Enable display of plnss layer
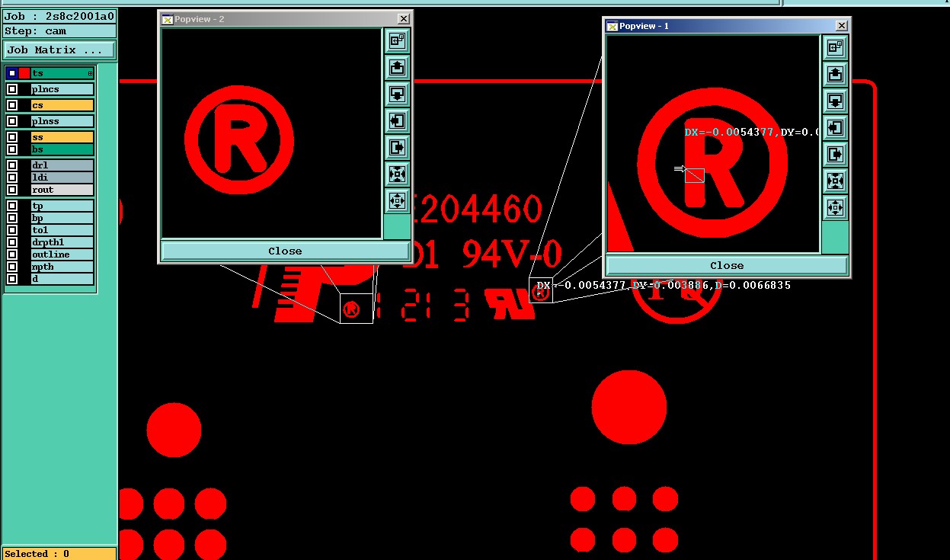The image size is (950, 560). [12, 121]
